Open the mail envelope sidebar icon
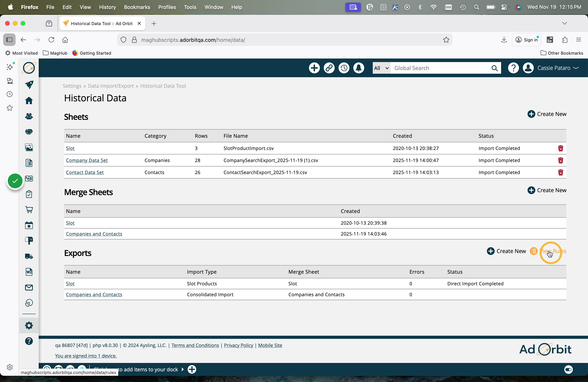Image resolution: width=588 pixels, height=382 pixels. pos(29,287)
